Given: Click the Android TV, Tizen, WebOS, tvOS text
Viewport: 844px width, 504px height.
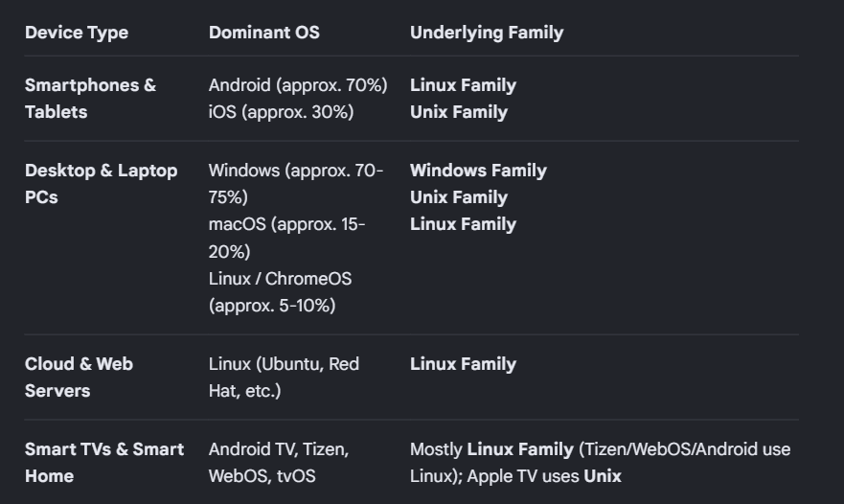Looking at the screenshot, I should coord(279,463).
